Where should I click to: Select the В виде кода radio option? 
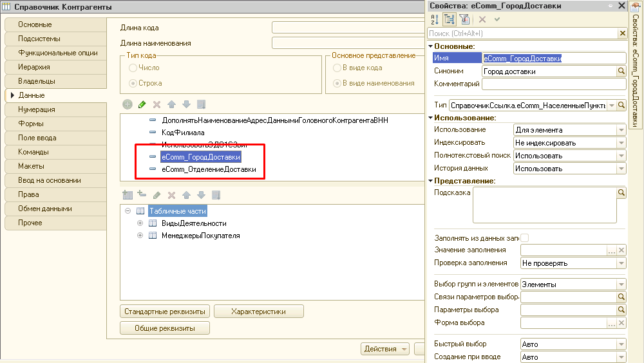pyautogui.click(x=337, y=68)
